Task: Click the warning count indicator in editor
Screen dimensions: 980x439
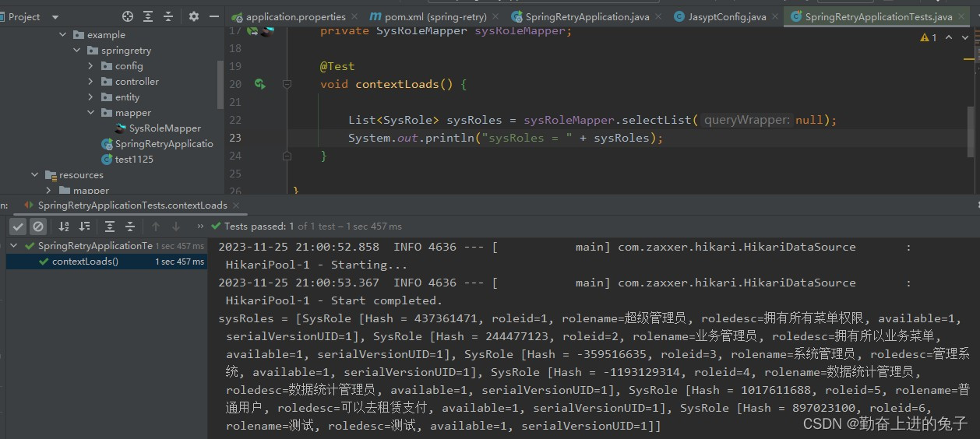Action: coord(929,37)
